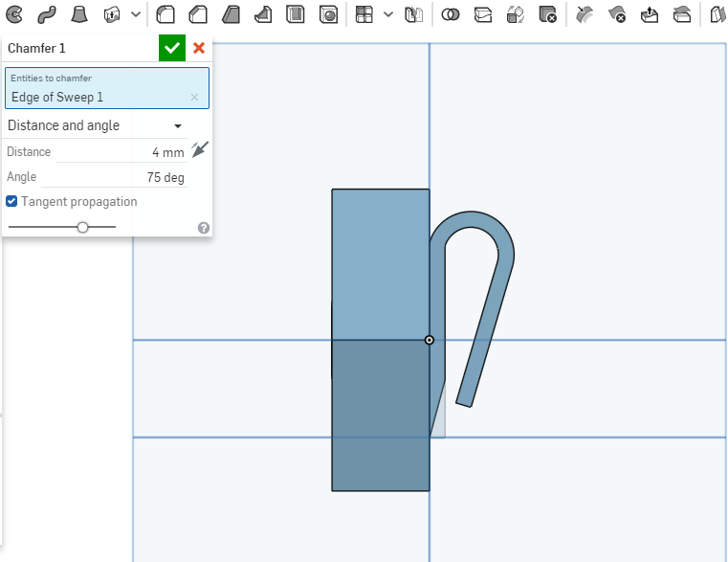
Task: Select the Loft tool
Action: tap(79, 15)
